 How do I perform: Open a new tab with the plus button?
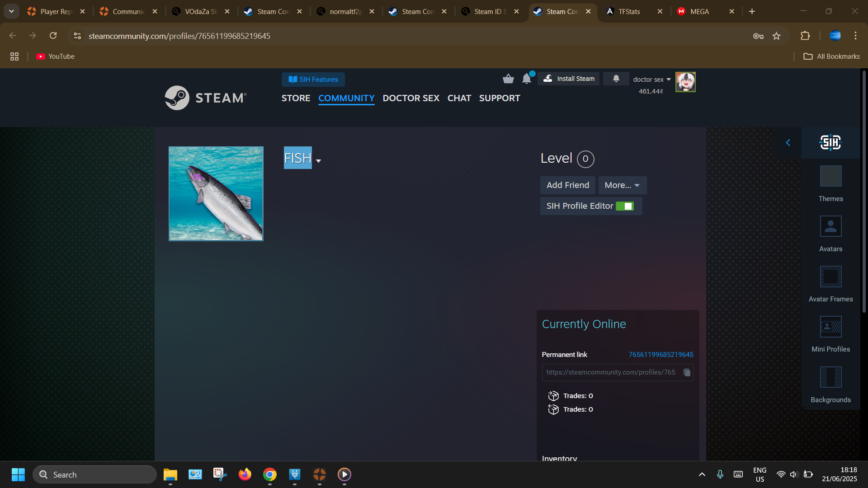(x=752, y=11)
